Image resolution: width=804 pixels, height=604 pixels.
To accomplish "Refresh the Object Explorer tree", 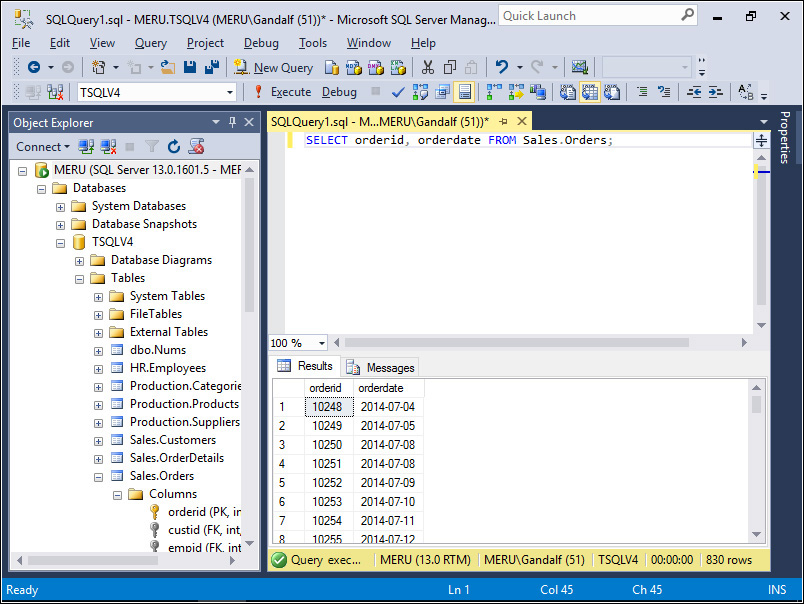I will [x=174, y=147].
